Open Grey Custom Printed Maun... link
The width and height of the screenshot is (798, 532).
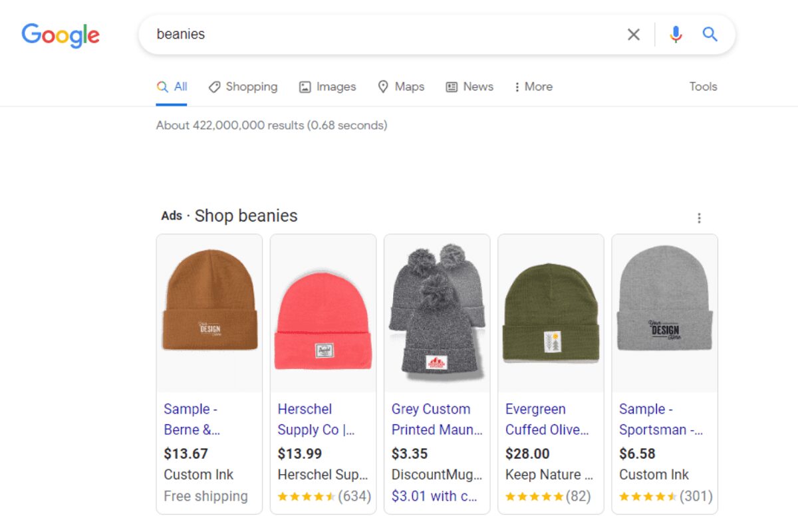(437, 420)
